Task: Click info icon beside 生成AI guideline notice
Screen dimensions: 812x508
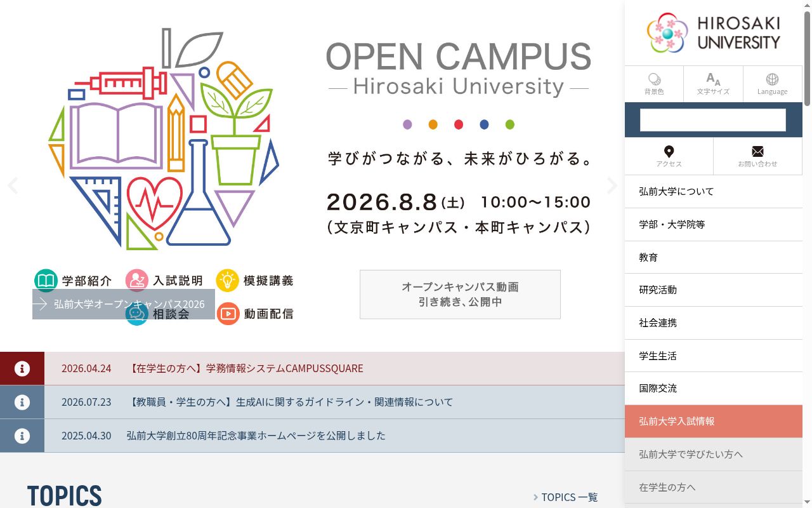Action: click(x=22, y=402)
